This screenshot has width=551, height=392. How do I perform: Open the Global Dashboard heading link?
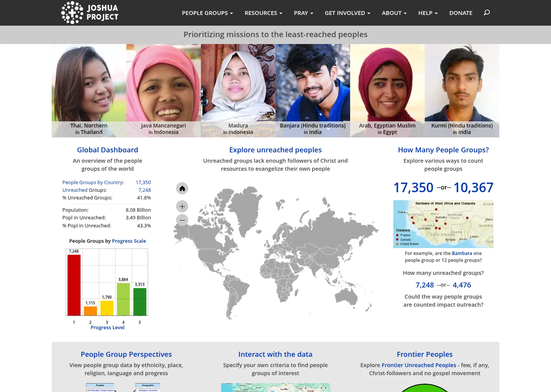108,150
